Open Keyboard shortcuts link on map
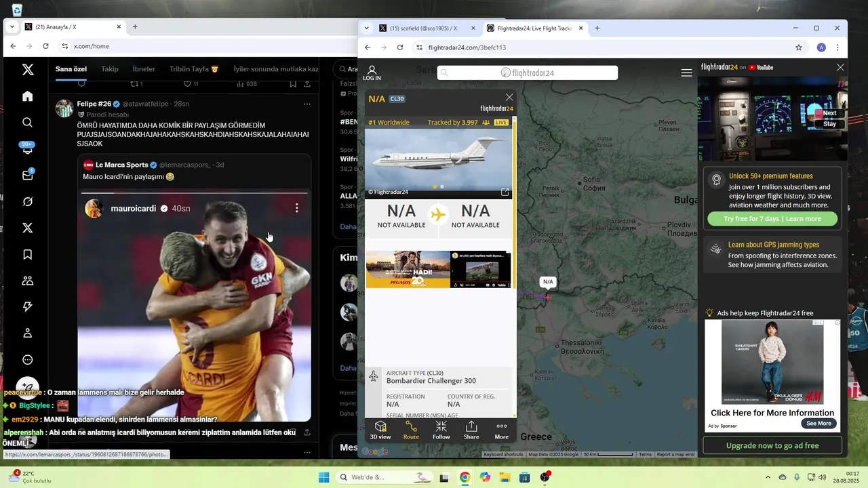The width and height of the screenshot is (868, 488). tap(503, 454)
